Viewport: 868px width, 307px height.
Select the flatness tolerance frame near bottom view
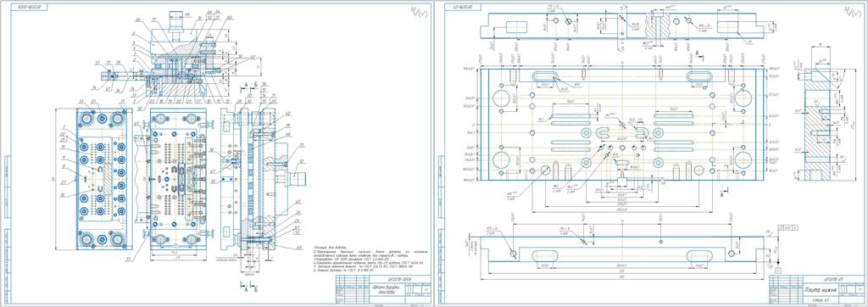click(x=787, y=227)
